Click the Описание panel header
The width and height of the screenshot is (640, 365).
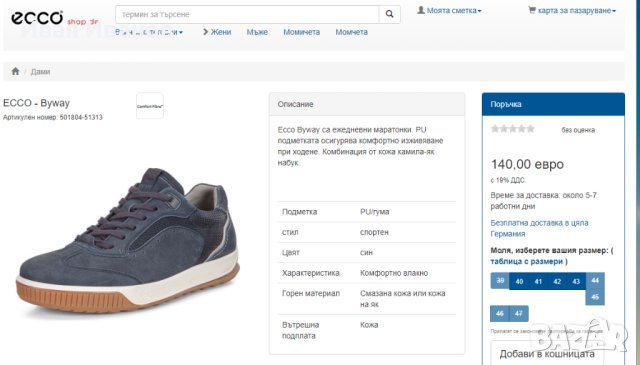[367, 104]
